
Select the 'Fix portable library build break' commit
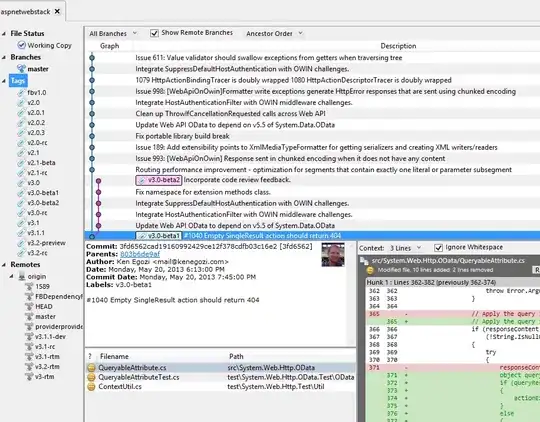click(x=312, y=136)
